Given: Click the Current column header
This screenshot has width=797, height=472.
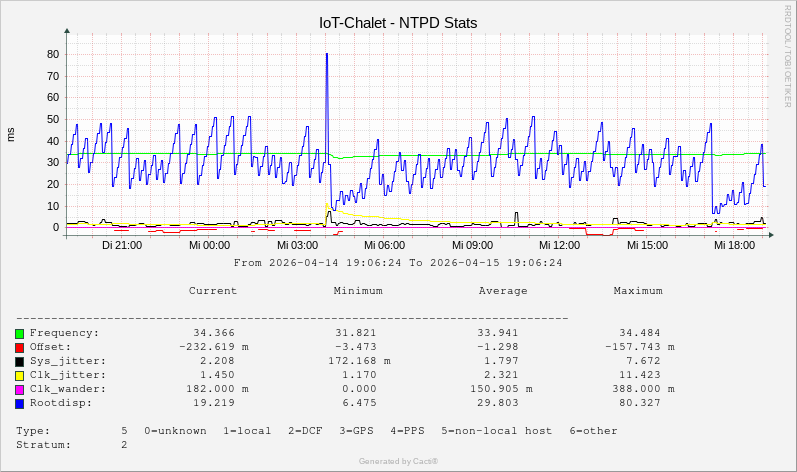Looking at the screenshot, I should [x=213, y=291].
